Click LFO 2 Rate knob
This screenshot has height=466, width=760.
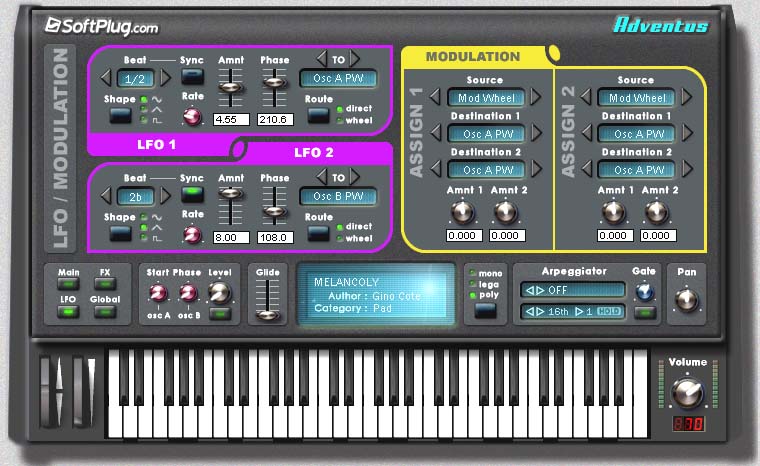(x=192, y=235)
